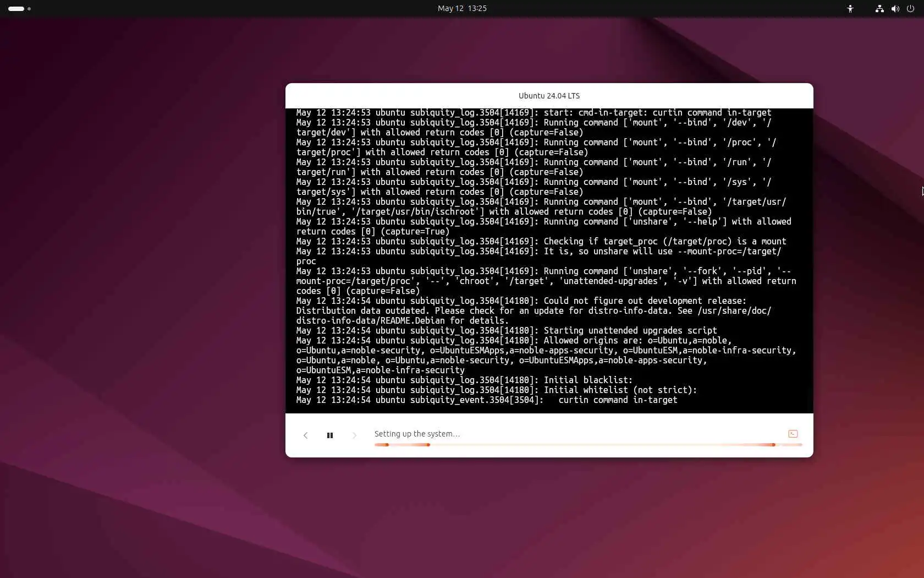Open the accessibility menu in top bar
The image size is (924, 578).
[850, 8]
